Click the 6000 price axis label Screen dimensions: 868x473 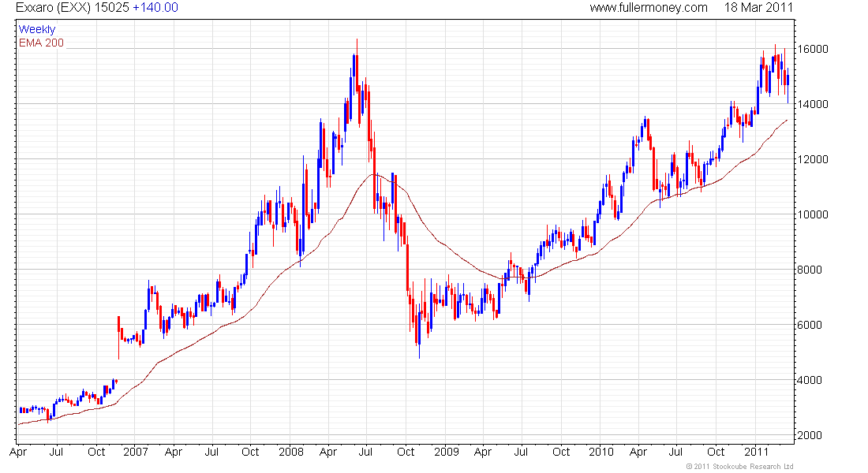coord(810,325)
